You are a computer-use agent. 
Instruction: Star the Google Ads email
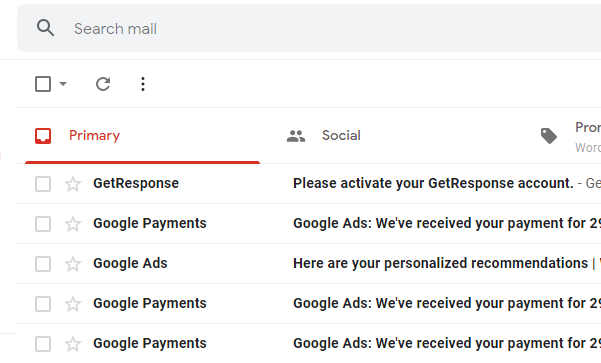[x=73, y=264]
